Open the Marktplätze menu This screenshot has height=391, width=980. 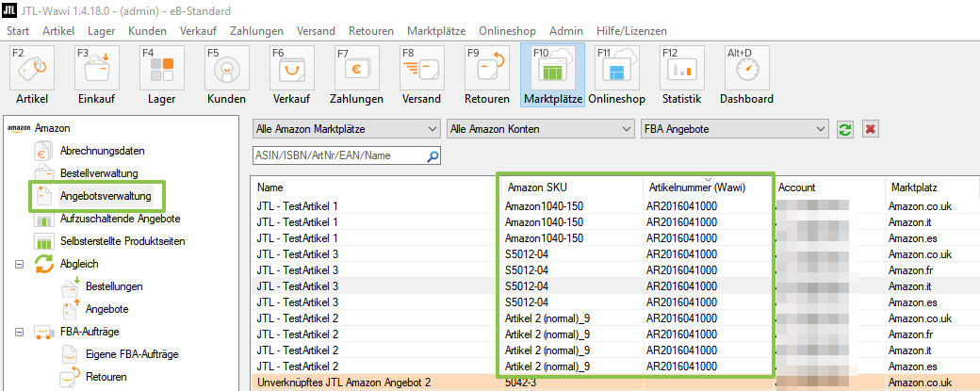point(435,31)
